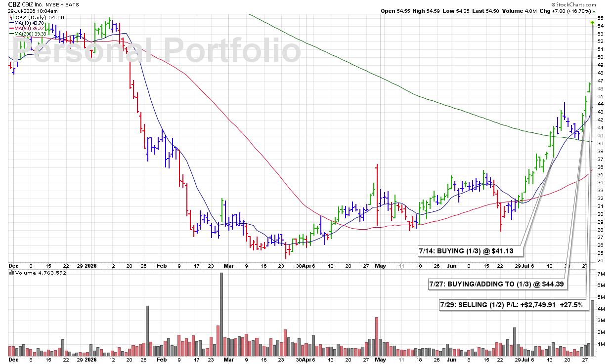Click the 2026 year label on the date axis
The width and height of the screenshot is (613, 364).
click(x=90, y=266)
